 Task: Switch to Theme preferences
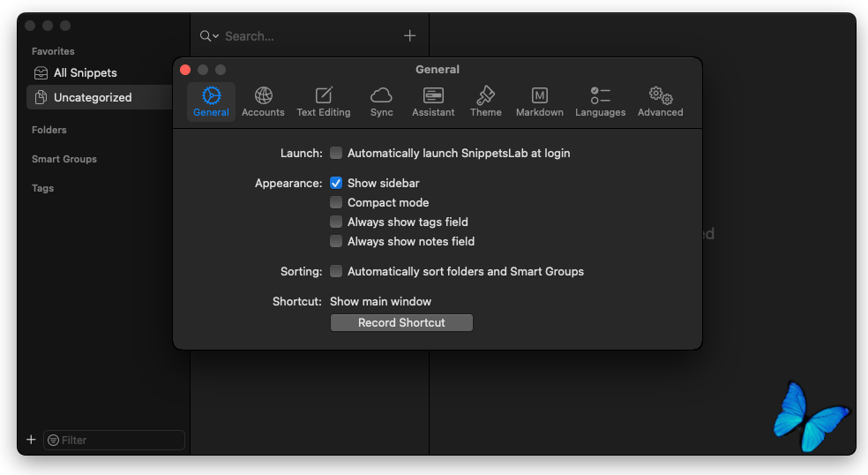click(x=485, y=102)
